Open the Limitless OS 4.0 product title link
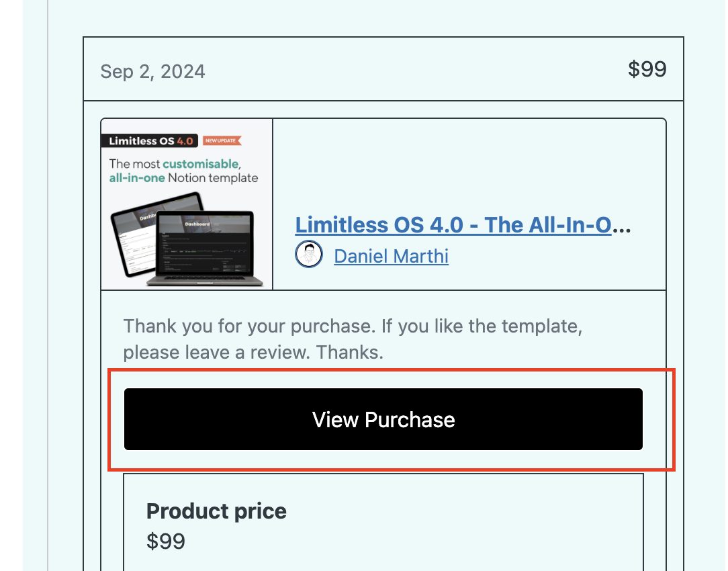 coord(453,224)
